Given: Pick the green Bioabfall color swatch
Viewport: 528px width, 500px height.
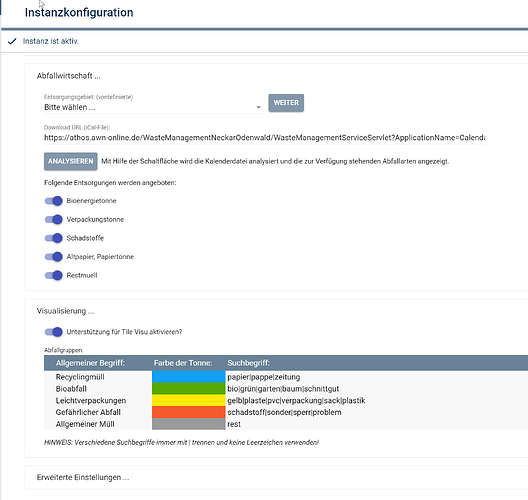Looking at the screenshot, I should [189, 389].
